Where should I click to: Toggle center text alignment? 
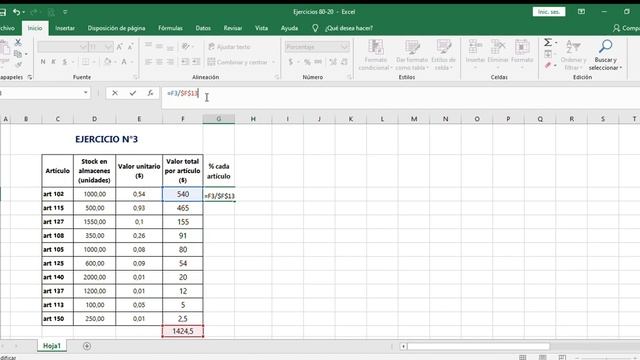coord(159,62)
